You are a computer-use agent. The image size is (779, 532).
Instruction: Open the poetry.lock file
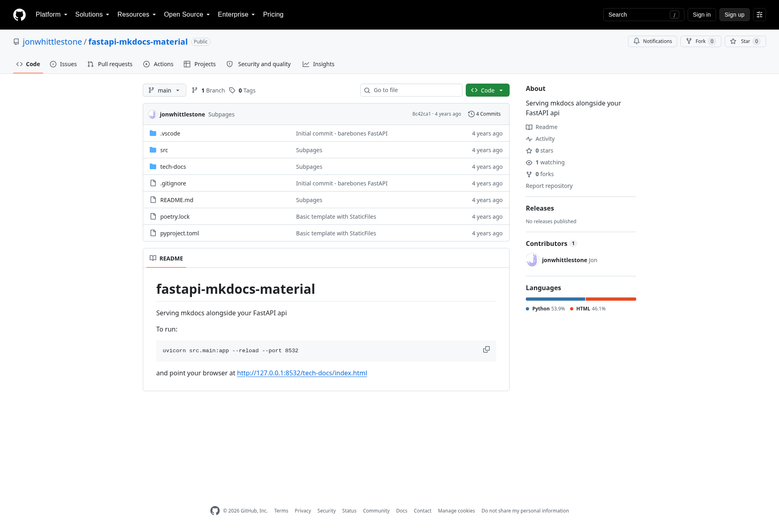coord(175,217)
